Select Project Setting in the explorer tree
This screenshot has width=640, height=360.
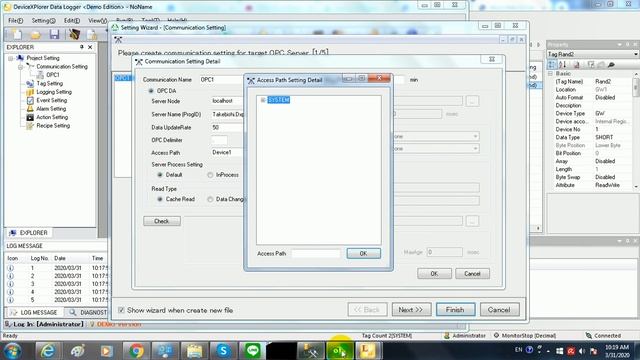coord(43,58)
